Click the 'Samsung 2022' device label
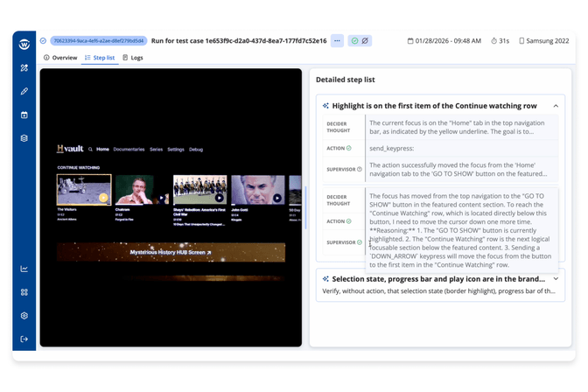Image resolution: width=588 pixels, height=392 pixels. click(x=548, y=40)
